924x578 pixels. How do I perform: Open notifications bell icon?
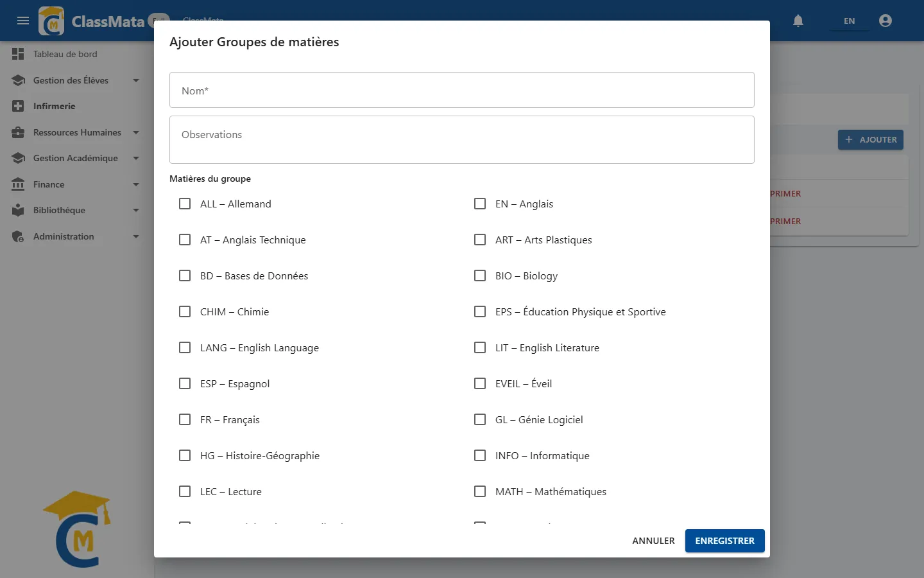point(798,21)
